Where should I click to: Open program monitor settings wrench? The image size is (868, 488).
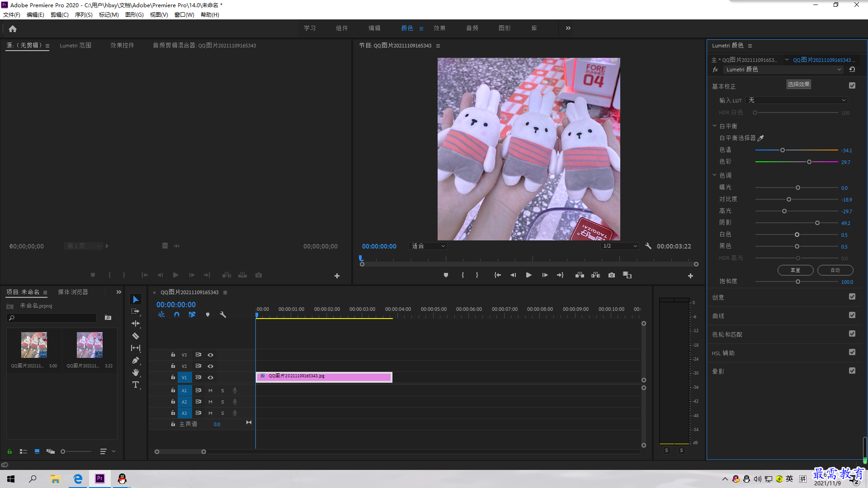click(648, 246)
